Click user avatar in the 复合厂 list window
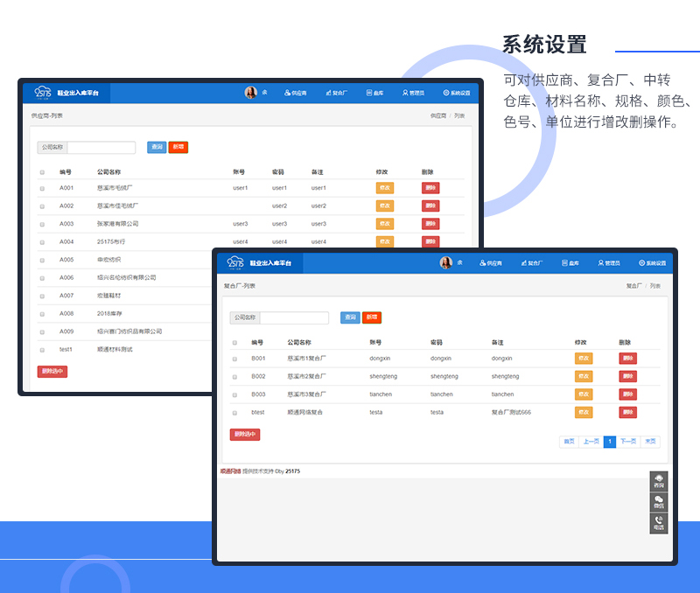This screenshot has width=700, height=593. pos(445,262)
